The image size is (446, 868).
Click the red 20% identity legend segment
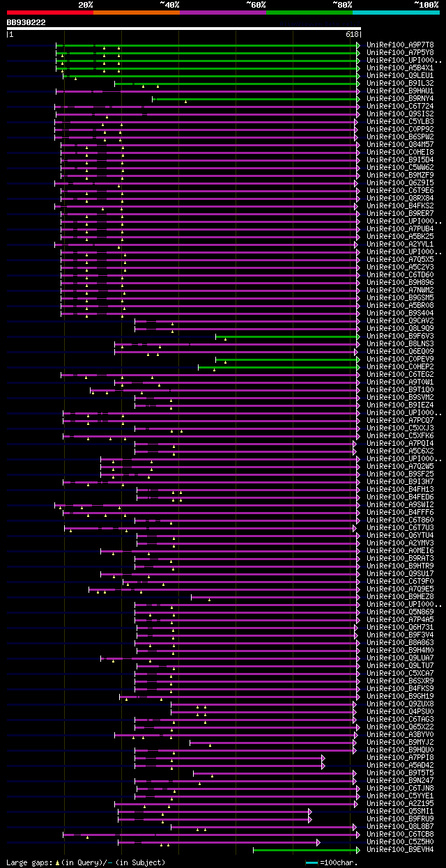(50, 13)
